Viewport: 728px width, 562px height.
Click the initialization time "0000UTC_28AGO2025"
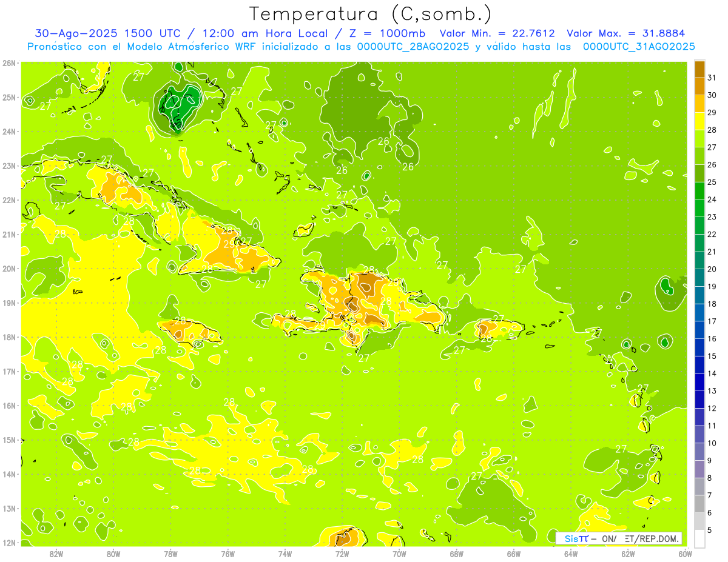(413, 46)
